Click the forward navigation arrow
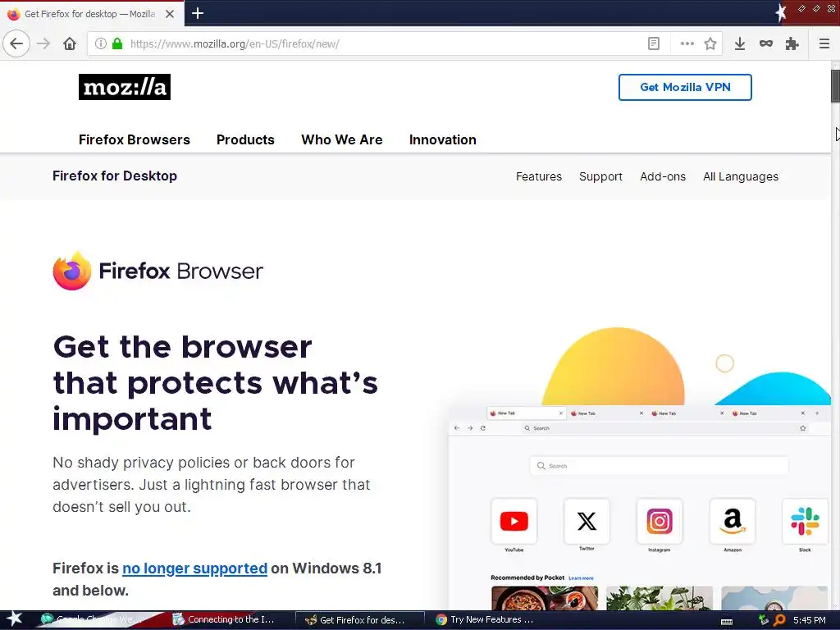The height and width of the screenshot is (630, 840). (x=43, y=43)
